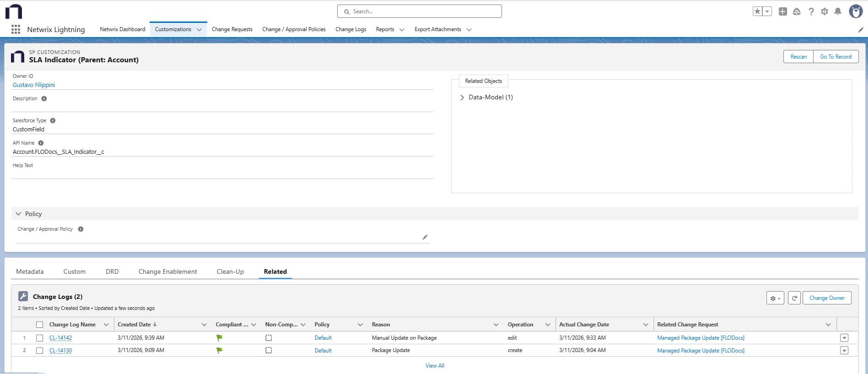Open list view controls gear
868x374 pixels.
[x=775, y=298]
